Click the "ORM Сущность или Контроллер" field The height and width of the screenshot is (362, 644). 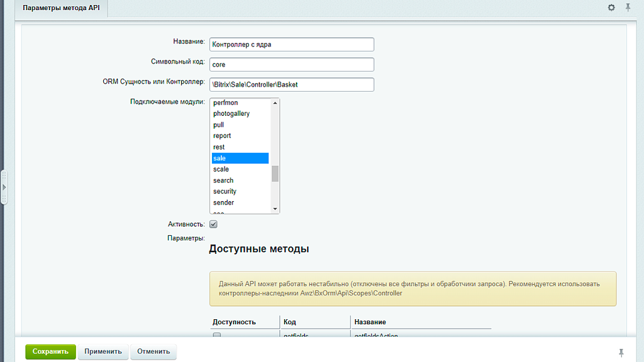[x=291, y=84]
